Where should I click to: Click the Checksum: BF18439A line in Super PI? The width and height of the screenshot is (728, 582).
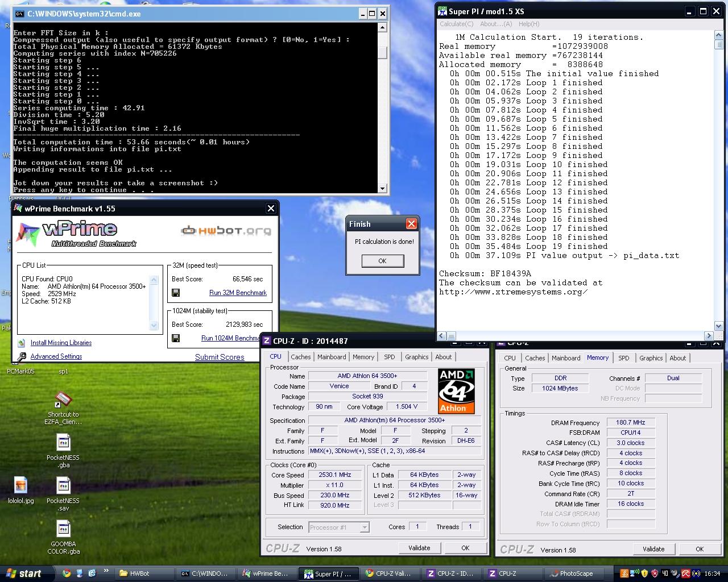point(485,273)
